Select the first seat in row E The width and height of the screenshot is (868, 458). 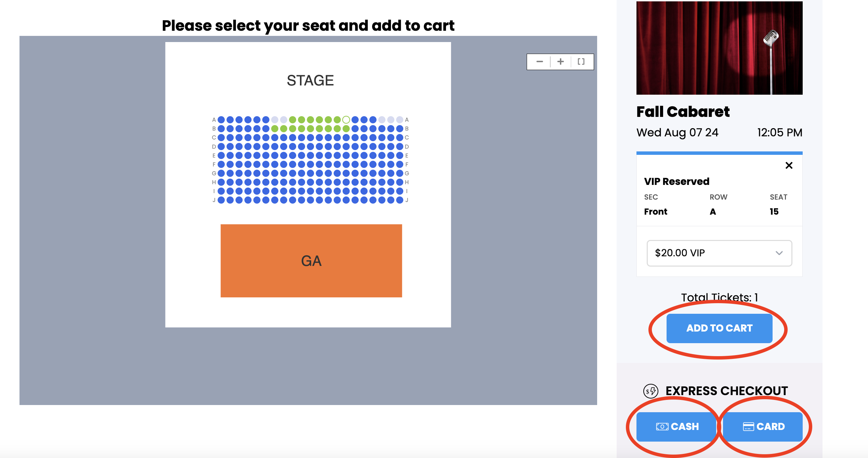pos(221,156)
